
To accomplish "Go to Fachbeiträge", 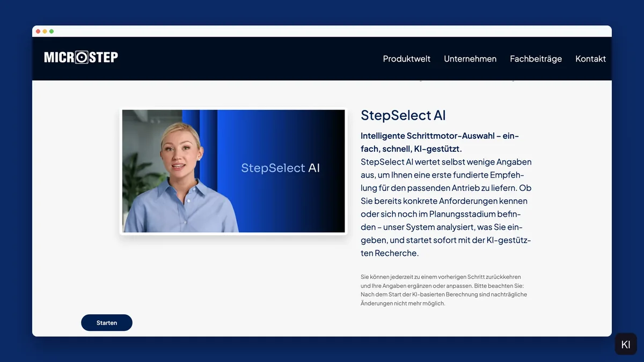I will (x=536, y=59).
